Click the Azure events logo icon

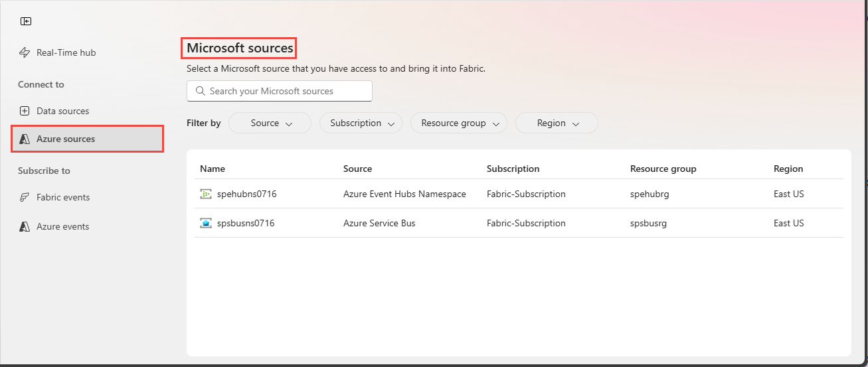pyautogui.click(x=25, y=226)
